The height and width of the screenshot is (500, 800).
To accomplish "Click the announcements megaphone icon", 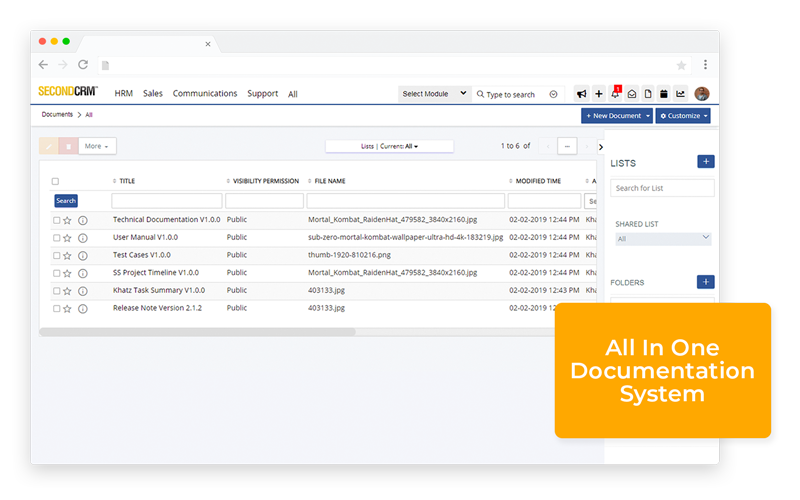I will [x=581, y=94].
